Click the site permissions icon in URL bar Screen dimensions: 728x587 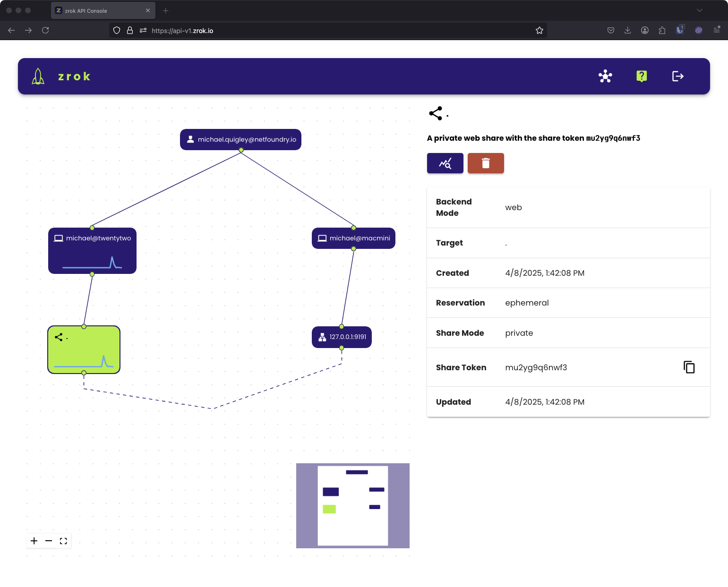[x=143, y=30]
